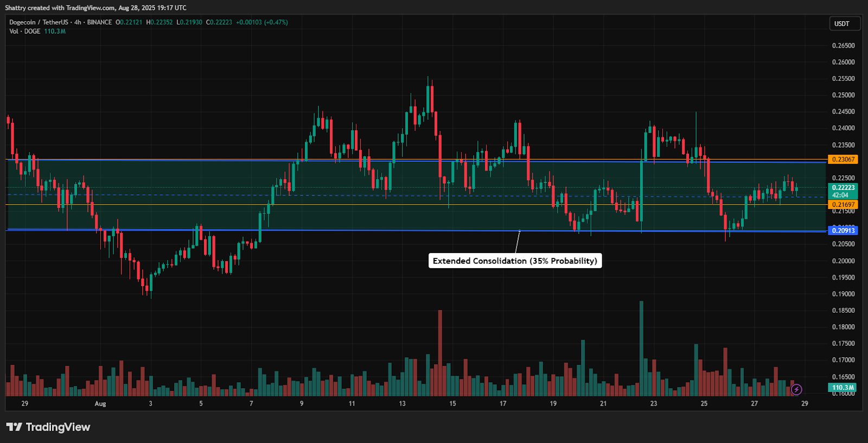This screenshot has height=443, width=868.
Task: Click the 42:04 candle countdown timer
Action: click(x=840, y=195)
